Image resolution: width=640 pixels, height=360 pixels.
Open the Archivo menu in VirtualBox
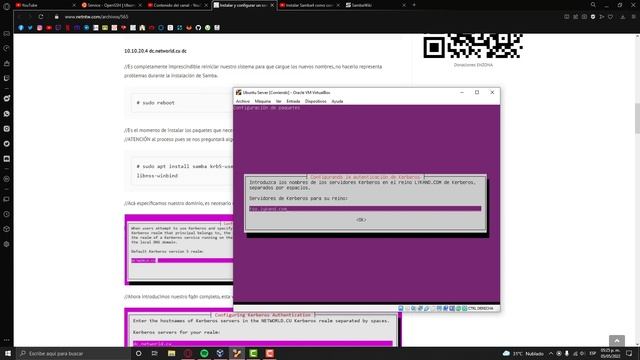242,101
